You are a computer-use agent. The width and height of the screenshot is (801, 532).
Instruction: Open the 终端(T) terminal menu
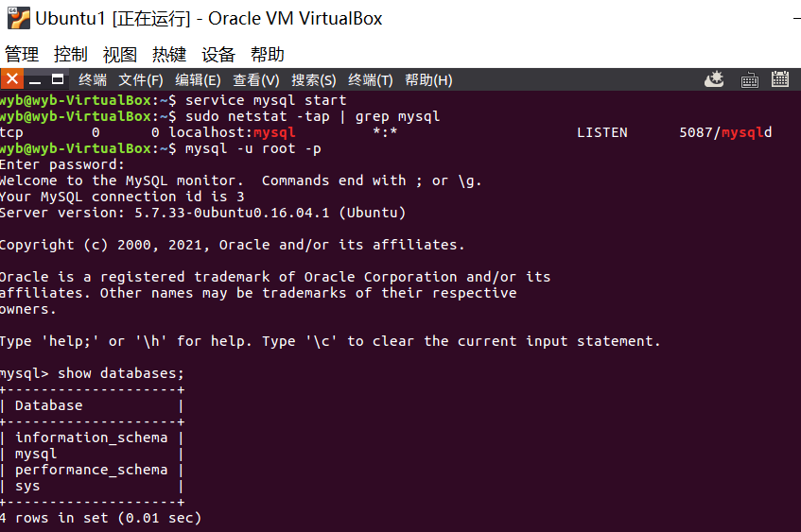(371, 80)
